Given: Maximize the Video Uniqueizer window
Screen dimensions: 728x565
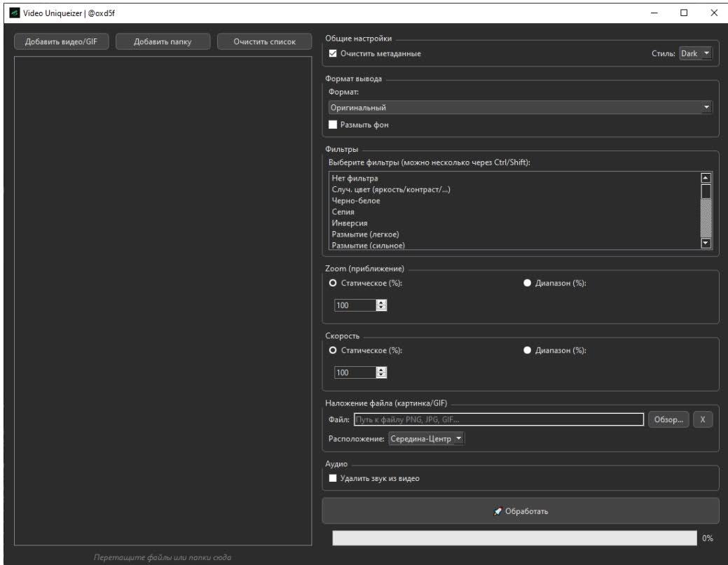Looking at the screenshot, I should (x=684, y=12).
